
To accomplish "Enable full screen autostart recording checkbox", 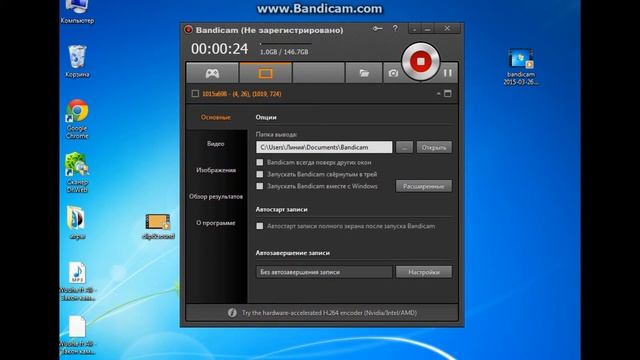I will point(260,226).
